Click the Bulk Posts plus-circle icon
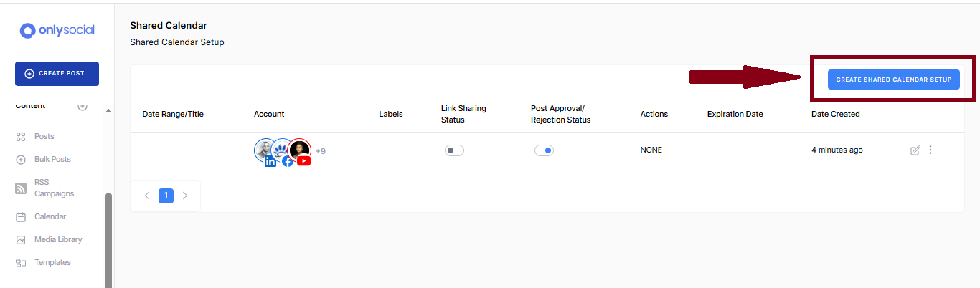Screen dimensions: 980x288 tap(21, 159)
